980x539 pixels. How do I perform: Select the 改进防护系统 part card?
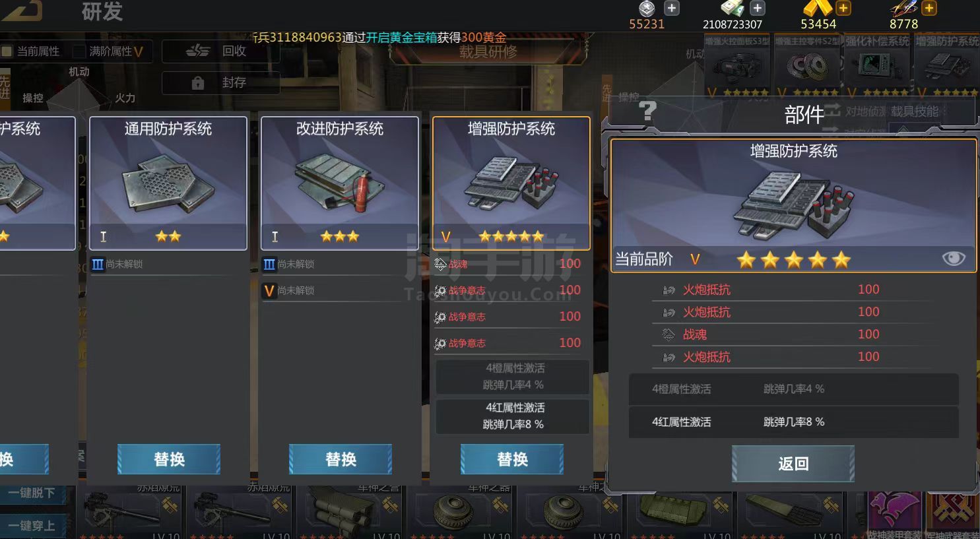[x=340, y=183]
